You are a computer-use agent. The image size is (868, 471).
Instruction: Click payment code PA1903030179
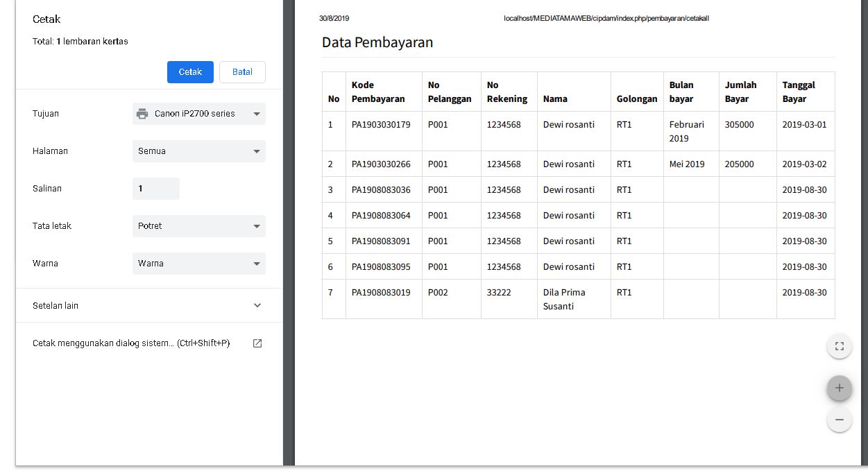(381, 125)
